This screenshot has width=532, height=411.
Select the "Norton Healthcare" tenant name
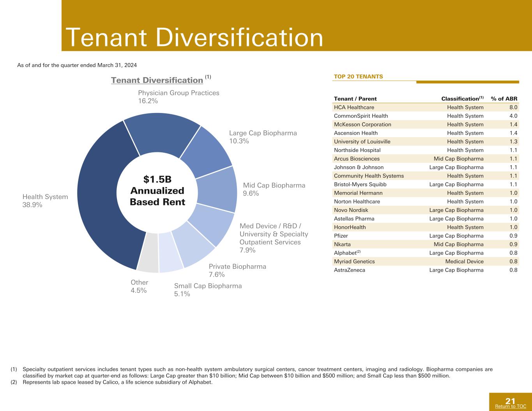pyautogui.click(x=357, y=201)
